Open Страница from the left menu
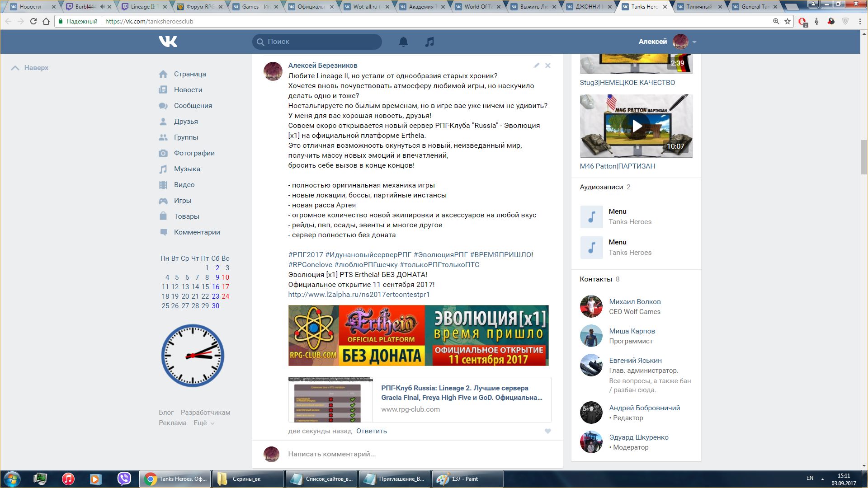Screen dimensions: 868x488 coord(190,74)
